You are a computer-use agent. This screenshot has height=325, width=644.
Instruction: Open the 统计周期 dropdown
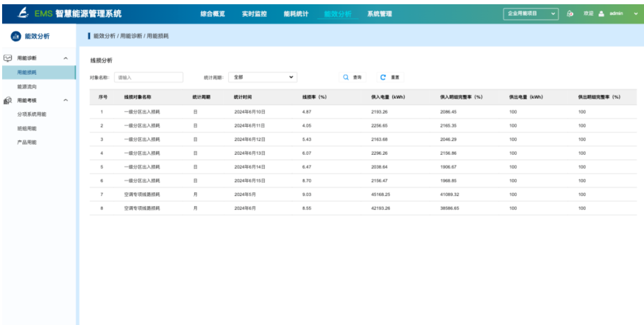(x=263, y=77)
